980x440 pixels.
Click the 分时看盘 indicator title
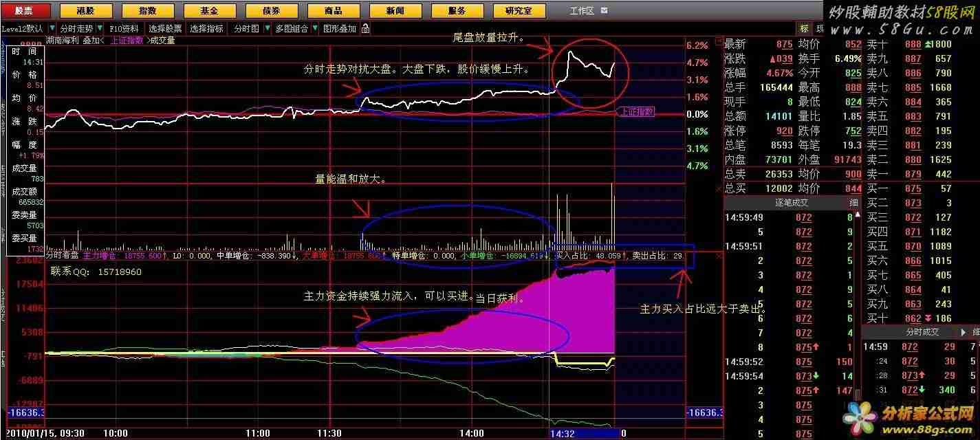pyautogui.click(x=63, y=255)
